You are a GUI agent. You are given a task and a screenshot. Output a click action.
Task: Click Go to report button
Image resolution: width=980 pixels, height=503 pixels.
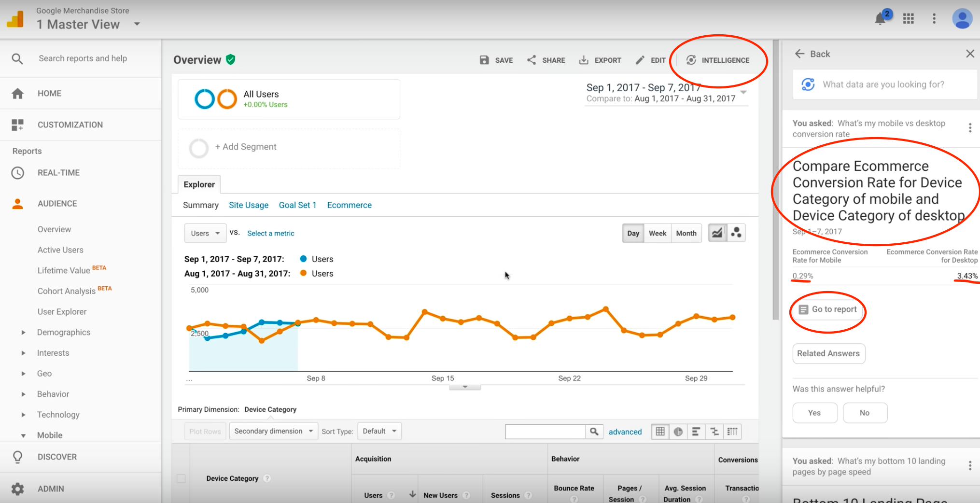tap(828, 309)
